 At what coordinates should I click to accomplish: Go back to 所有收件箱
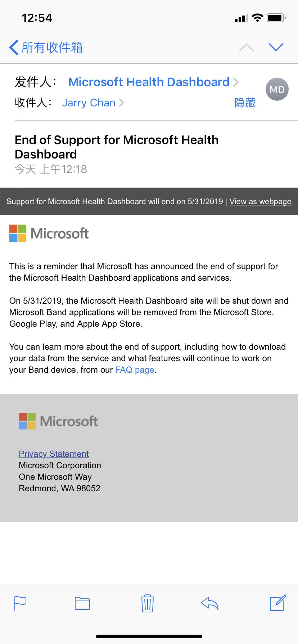pyautogui.click(x=46, y=47)
